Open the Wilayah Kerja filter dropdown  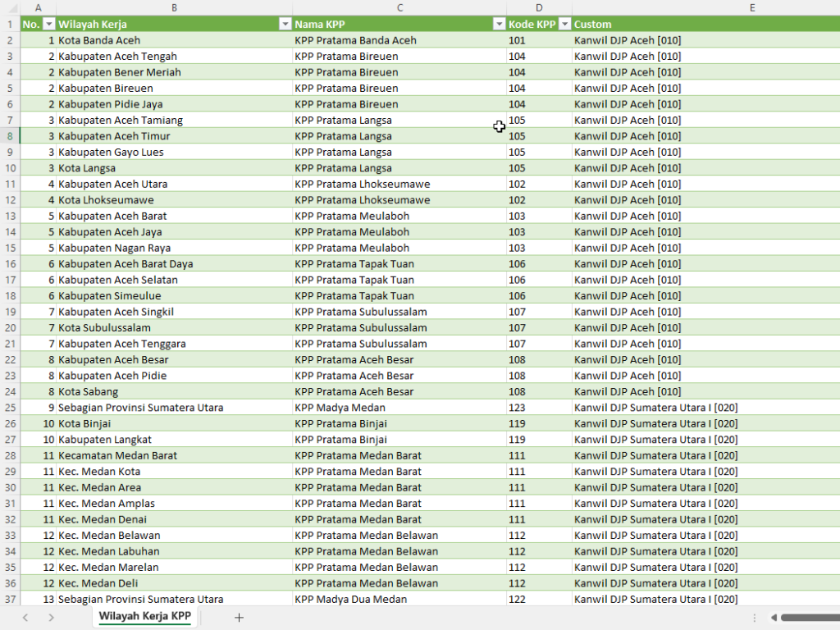pos(285,23)
